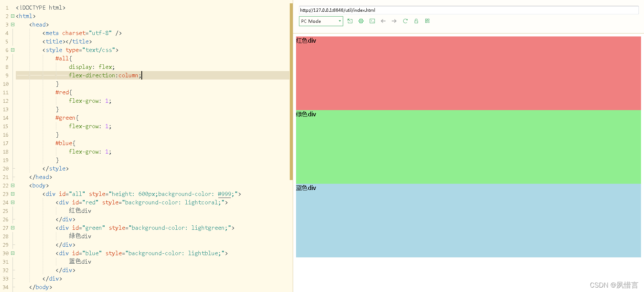This screenshot has width=644, height=292.
Task: Open the developer tools console icon
Action: pos(372,21)
